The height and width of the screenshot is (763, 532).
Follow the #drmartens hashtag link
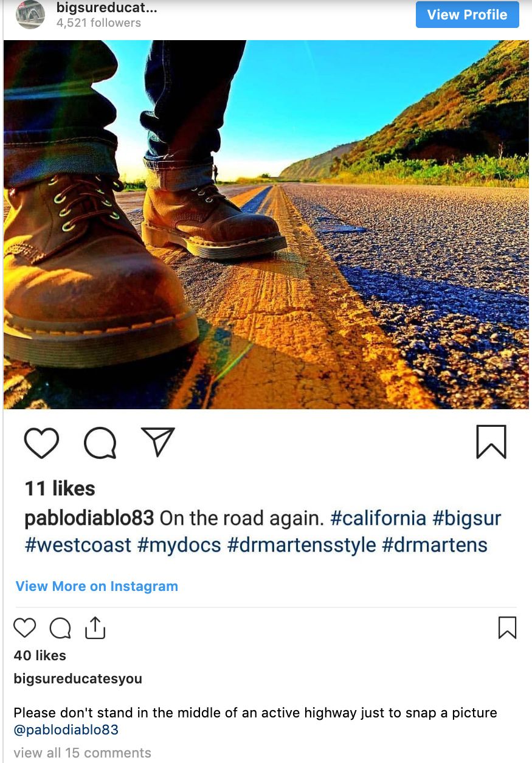(x=435, y=545)
